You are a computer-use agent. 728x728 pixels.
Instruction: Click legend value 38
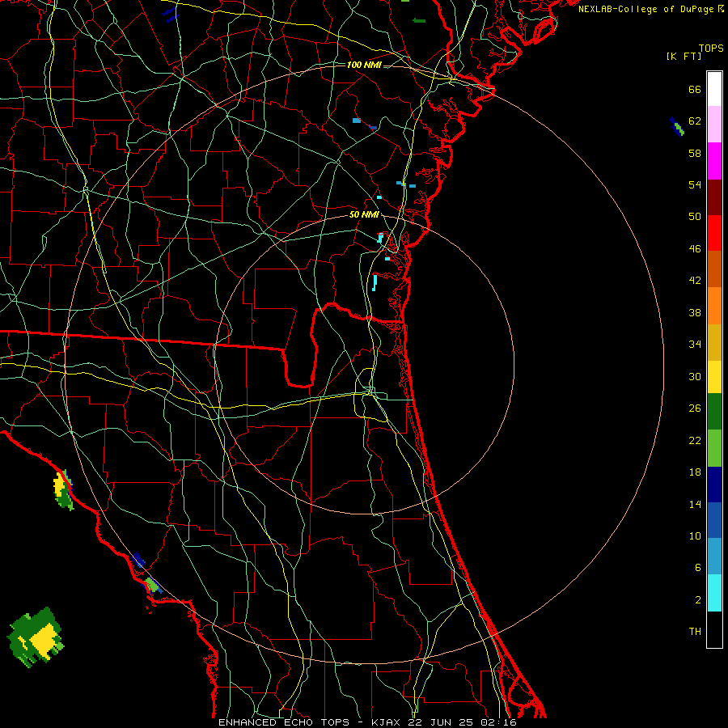point(695,312)
